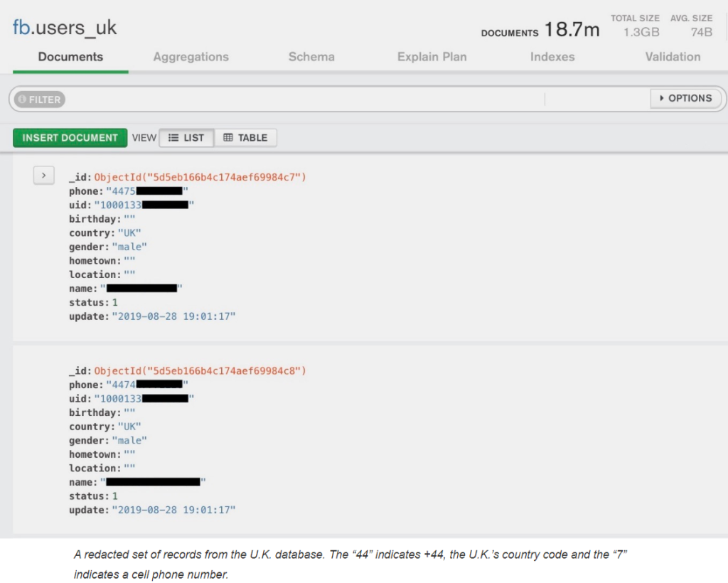Click the TOTAL SIZE 1.3GB stat
This screenshot has width=728, height=583.
pos(635,26)
